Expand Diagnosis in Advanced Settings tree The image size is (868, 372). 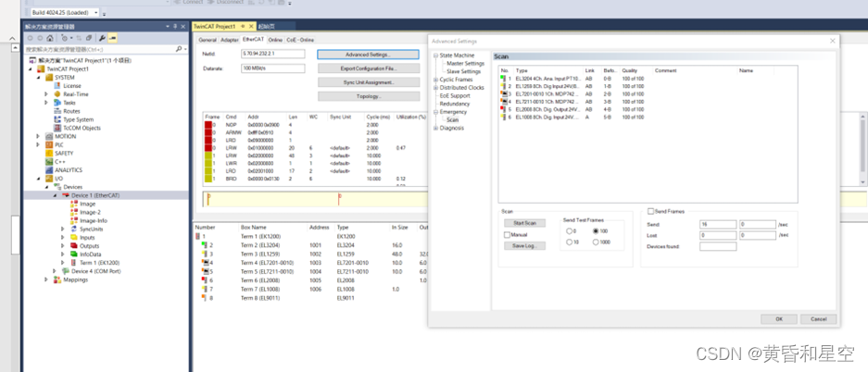tap(435, 129)
